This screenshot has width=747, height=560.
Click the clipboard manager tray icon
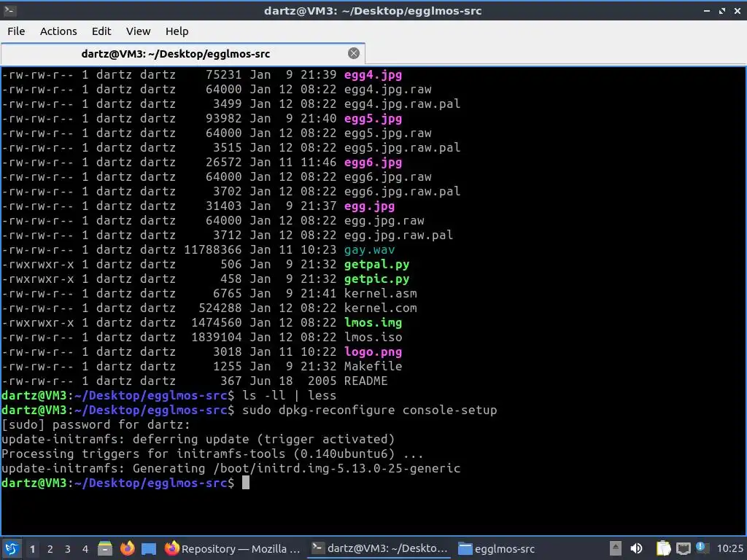pos(662,548)
